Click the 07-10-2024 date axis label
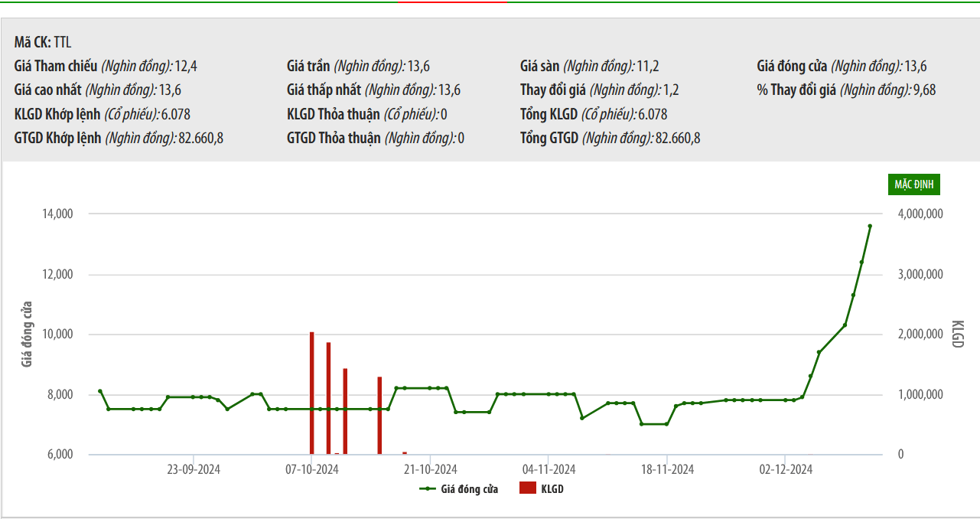 (x=312, y=469)
